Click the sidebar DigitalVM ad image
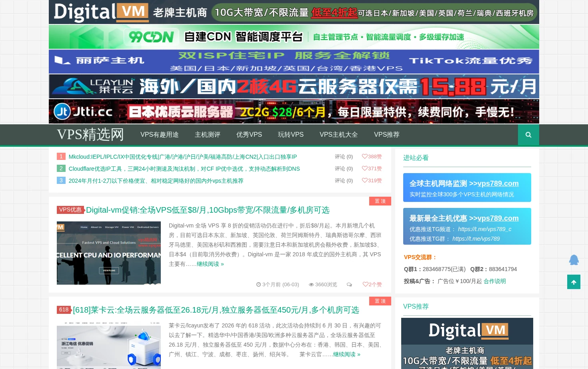 467,343
